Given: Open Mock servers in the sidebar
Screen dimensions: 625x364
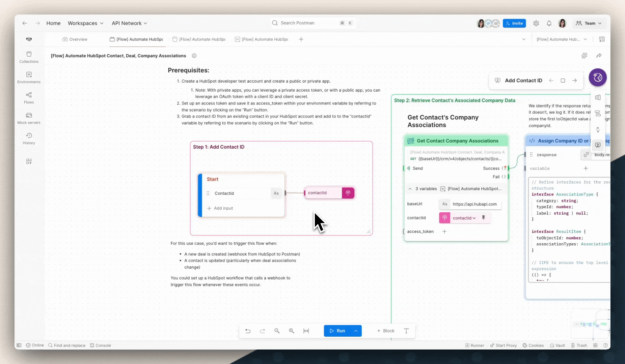Looking at the screenshot, I should [29, 118].
